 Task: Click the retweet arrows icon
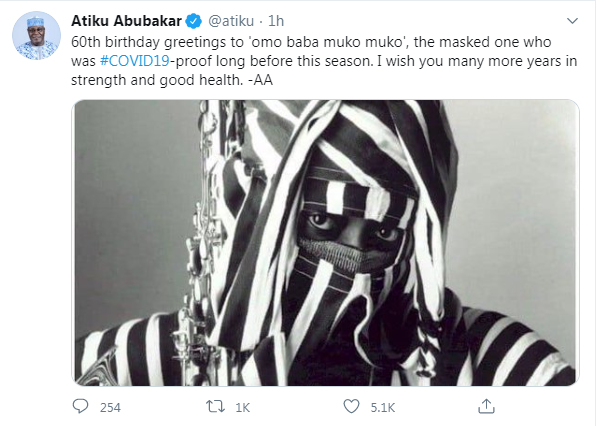(x=215, y=406)
